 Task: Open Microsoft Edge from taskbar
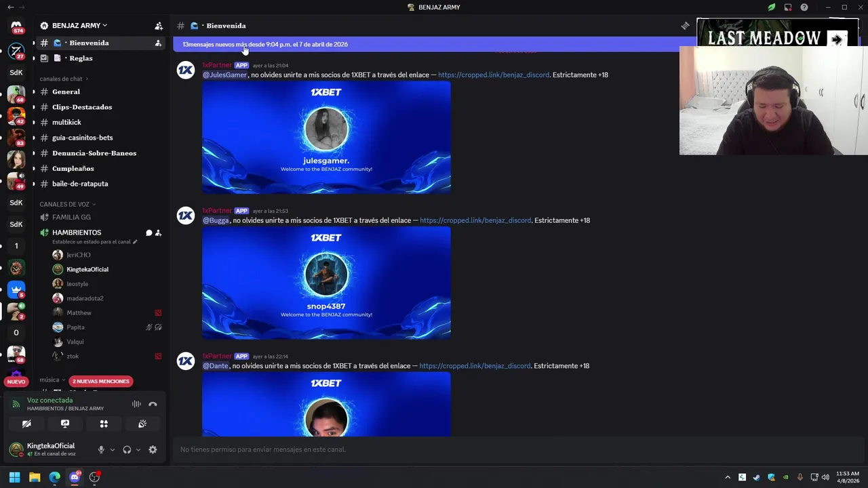pos(54,477)
